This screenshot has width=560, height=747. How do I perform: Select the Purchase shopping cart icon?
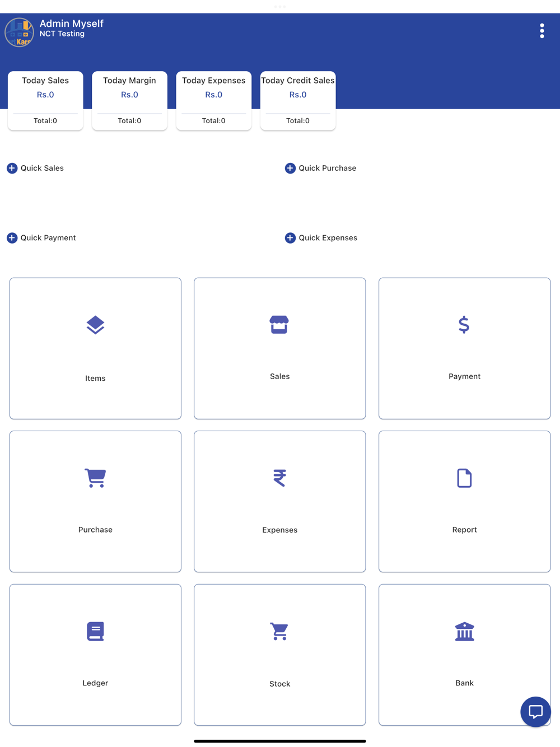(x=95, y=478)
